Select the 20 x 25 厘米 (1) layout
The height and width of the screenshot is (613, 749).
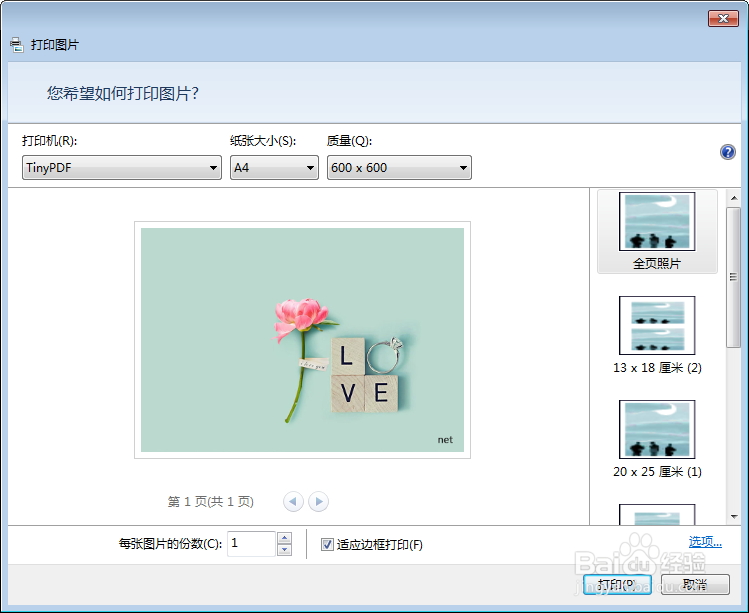657,440
